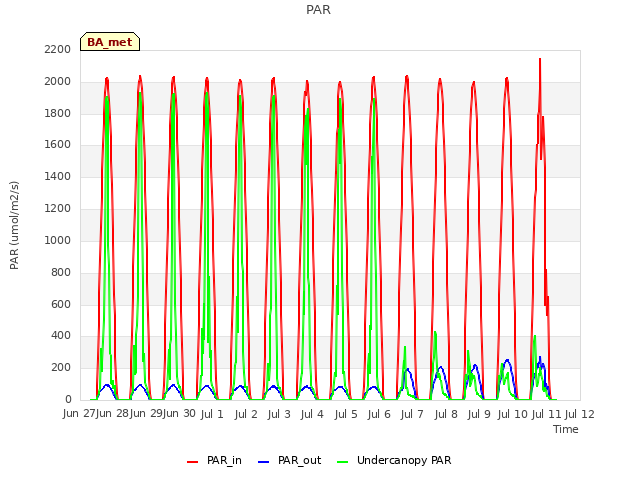Click the Jun 29 x-axis date label

click(146, 414)
